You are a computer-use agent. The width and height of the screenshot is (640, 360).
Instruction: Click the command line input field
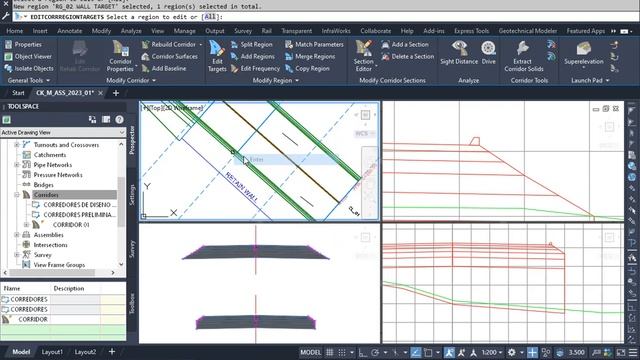tap(327, 17)
